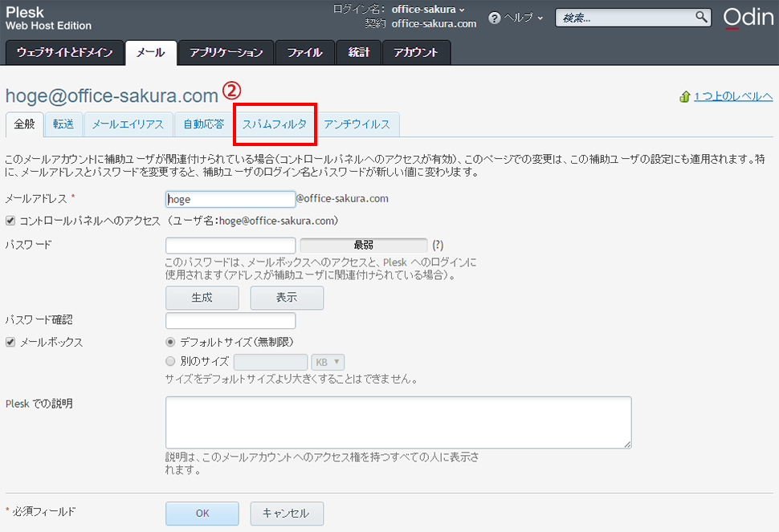Focus the パスワード input field
779x532 pixels.
tap(230, 246)
